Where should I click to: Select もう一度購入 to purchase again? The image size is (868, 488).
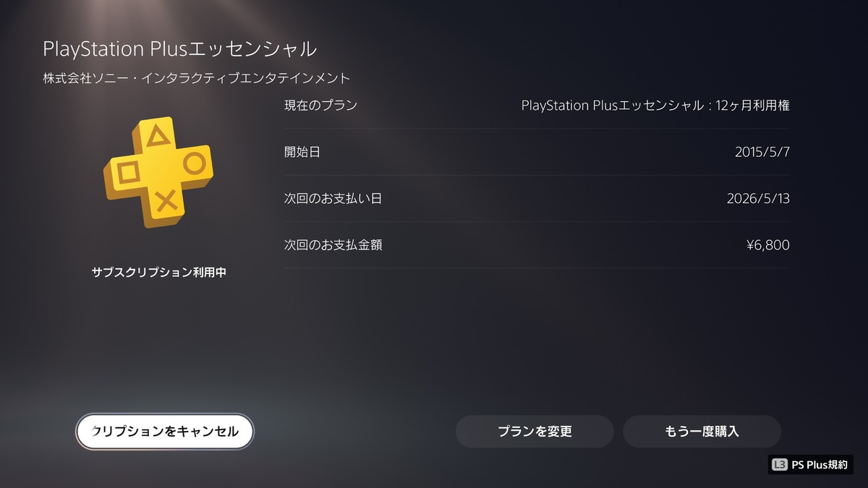pyautogui.click(x=702, y=432)
